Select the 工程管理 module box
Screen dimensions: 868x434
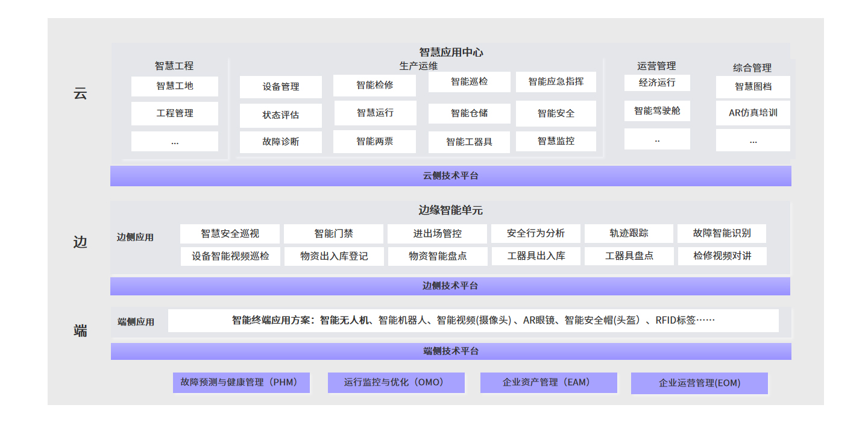pyautogui.click(x=175, y=113)
